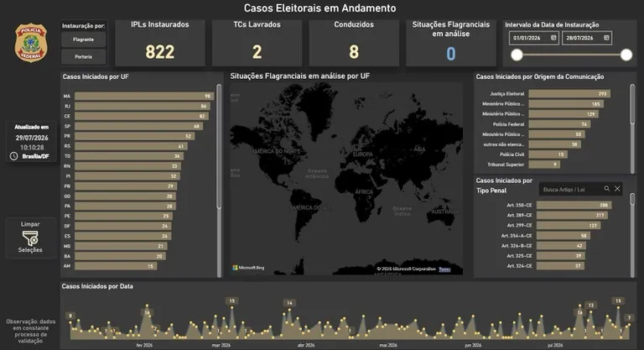Click the search magnifier in Busca Artigo
Image resolution: width=644 pixels, height=350 pixels.
[x=606, y=189]
